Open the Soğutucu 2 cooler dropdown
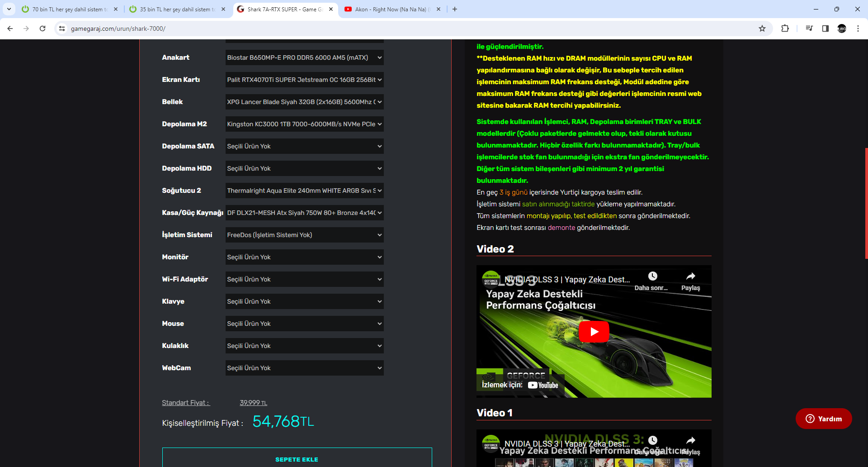This screenshot has height=467, width=868. pos(305,191)
